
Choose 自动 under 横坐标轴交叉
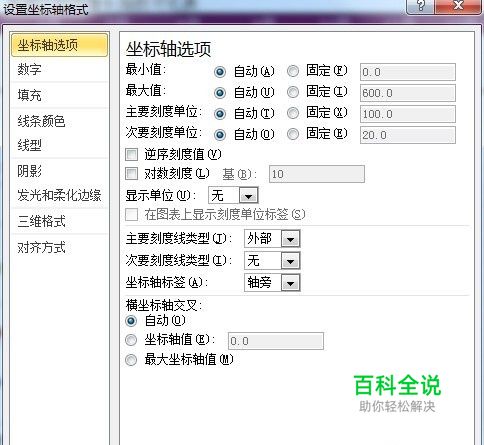(131, 321)
